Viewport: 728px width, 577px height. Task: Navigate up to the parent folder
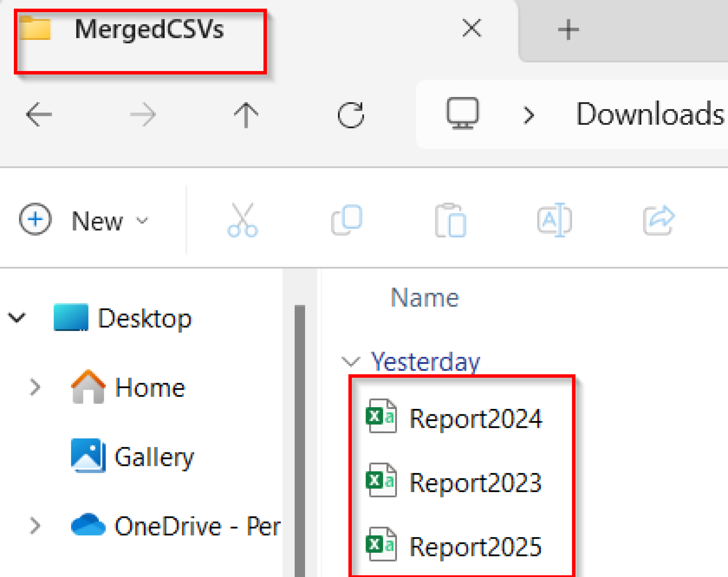[247, 114]
